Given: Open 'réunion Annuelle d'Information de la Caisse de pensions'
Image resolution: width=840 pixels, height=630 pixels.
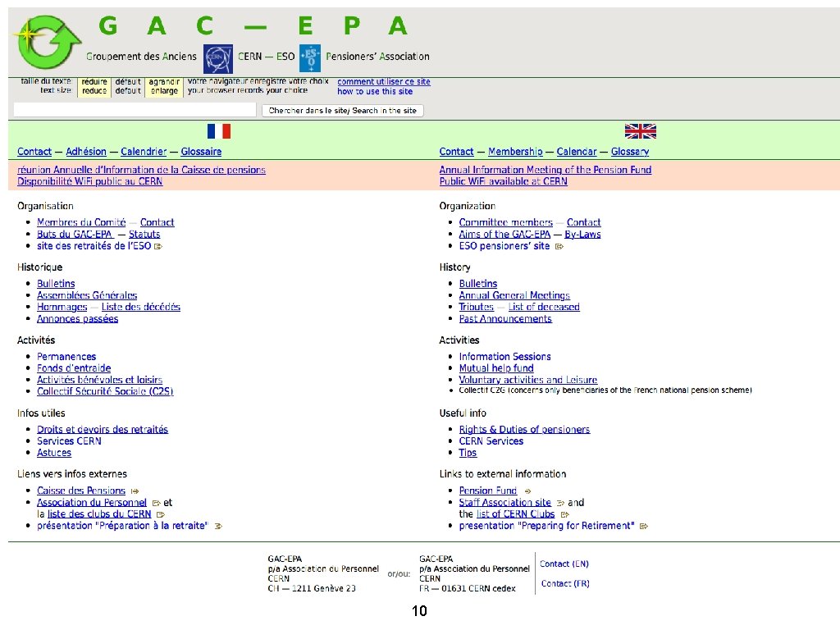Looking at the screenshot, I should (141, 170).
